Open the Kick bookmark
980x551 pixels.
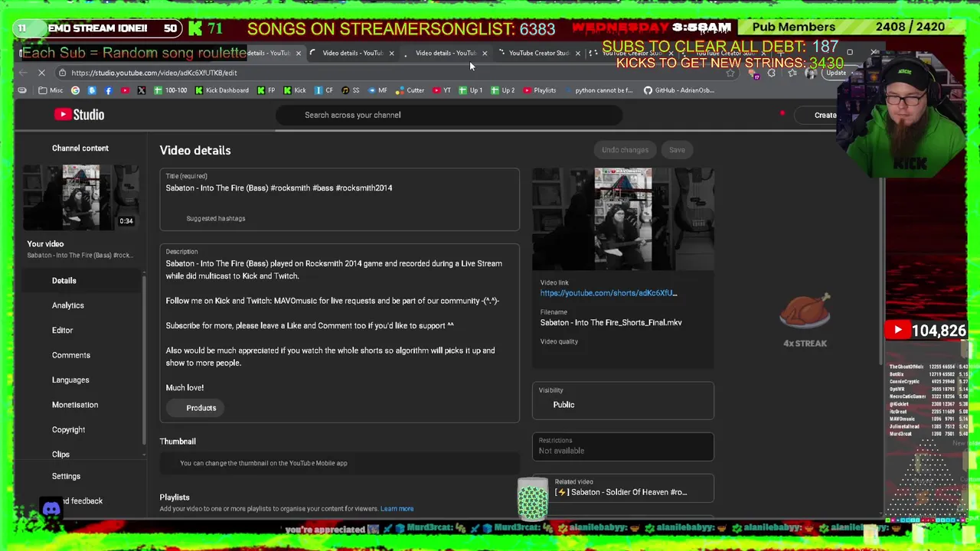pyautogui.click(x=294, y=90)
